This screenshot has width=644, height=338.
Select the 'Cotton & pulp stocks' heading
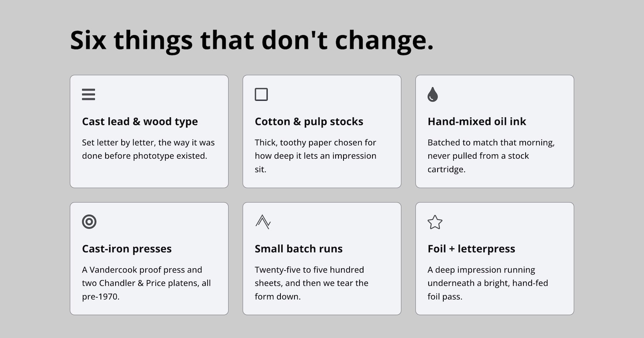pyautogui.click(x=309, y=121)
